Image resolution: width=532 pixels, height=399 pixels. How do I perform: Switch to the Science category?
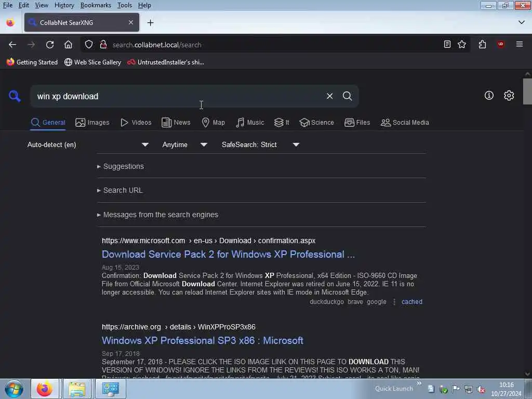pos(316,123)
